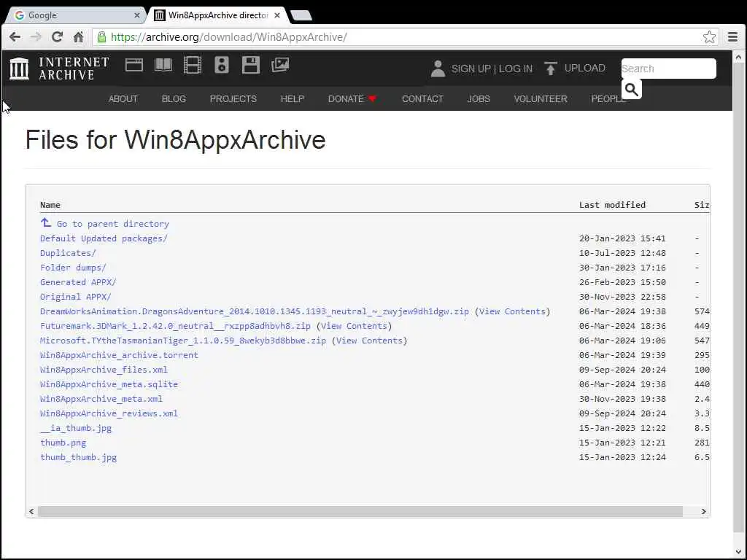747x560 pixels.
Task: View Contents of TYtheTasmanianTiger zip
Action: coord(369,341)
